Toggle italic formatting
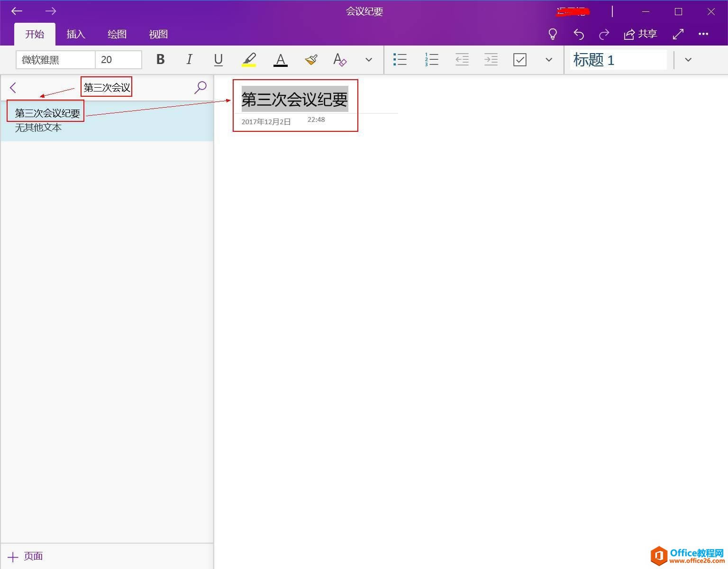This screenshot has width=728, height=569. coord(189,60)
